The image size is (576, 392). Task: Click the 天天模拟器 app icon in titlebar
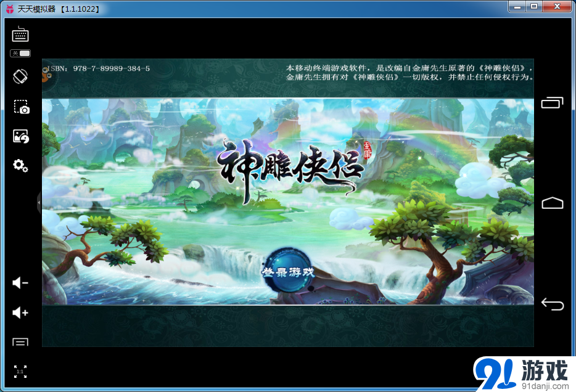pos(9,9)
